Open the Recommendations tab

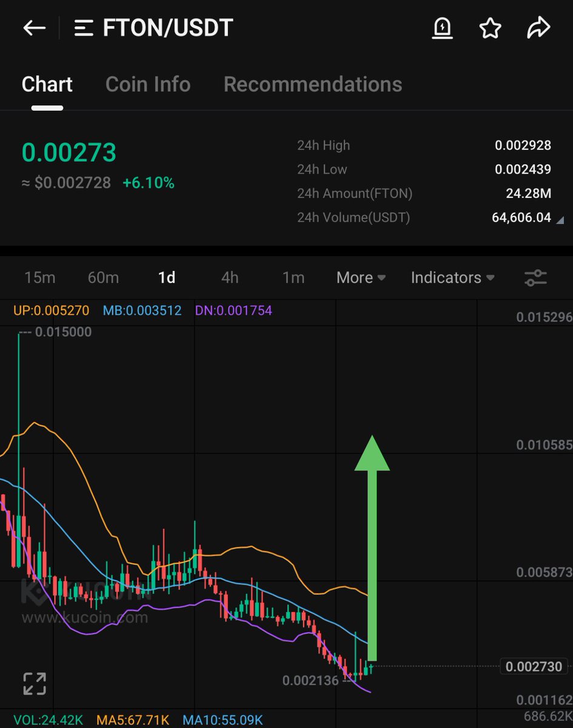(313, 84)
